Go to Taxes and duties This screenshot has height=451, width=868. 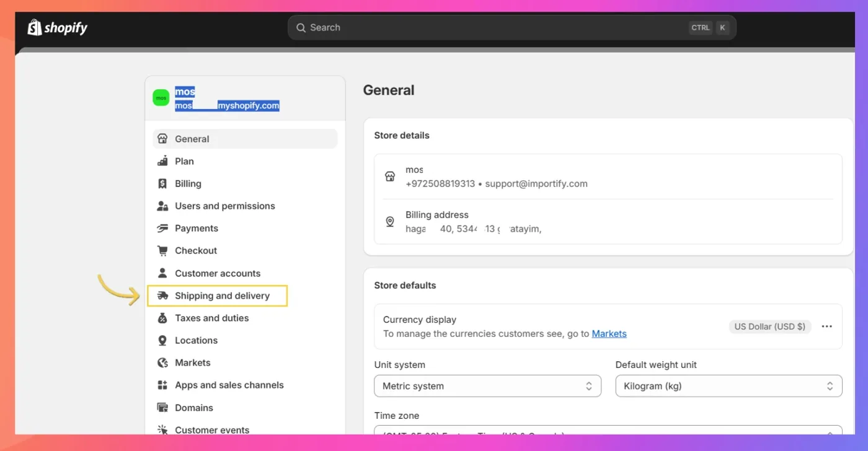tap(245, 318)
